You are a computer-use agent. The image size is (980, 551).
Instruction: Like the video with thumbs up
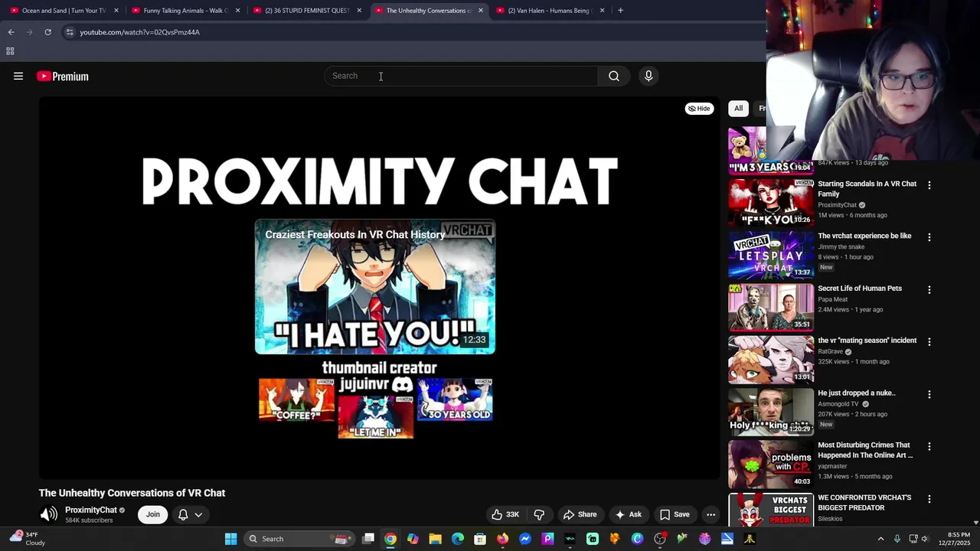(505, 514)
